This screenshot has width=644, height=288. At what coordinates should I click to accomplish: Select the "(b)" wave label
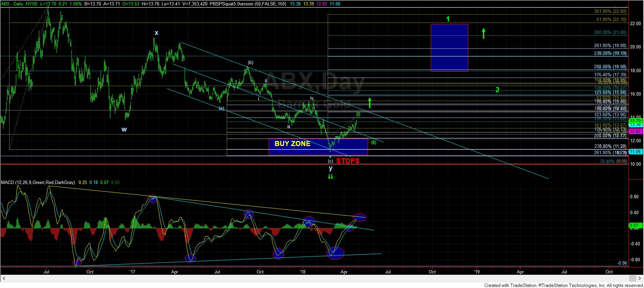pos(250,62)
